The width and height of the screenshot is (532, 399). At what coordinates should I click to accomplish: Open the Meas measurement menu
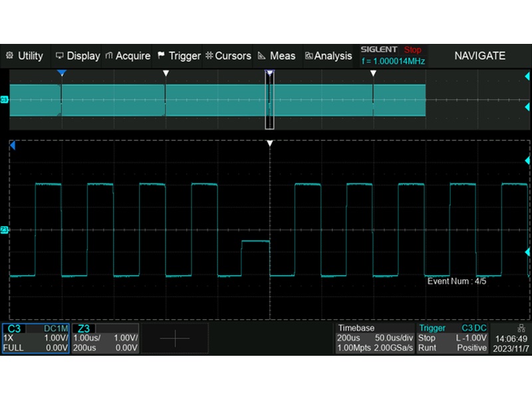click(276, 56)
